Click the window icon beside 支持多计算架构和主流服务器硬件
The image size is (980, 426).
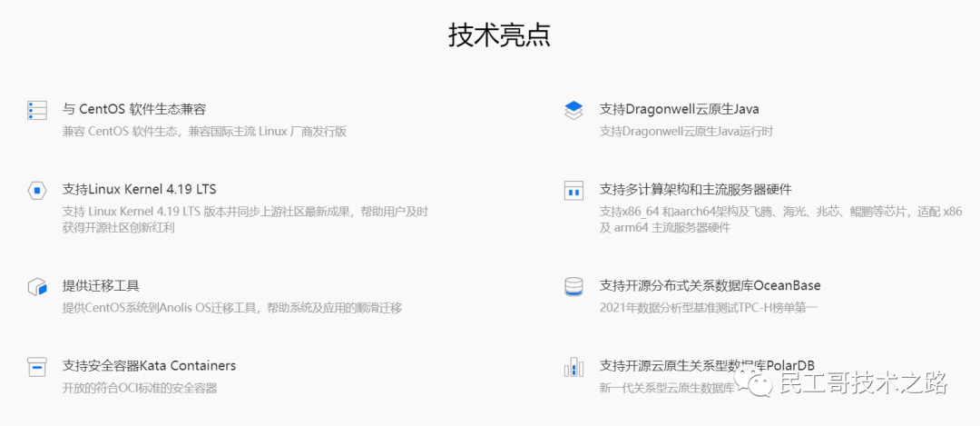[x=573, y=190]
